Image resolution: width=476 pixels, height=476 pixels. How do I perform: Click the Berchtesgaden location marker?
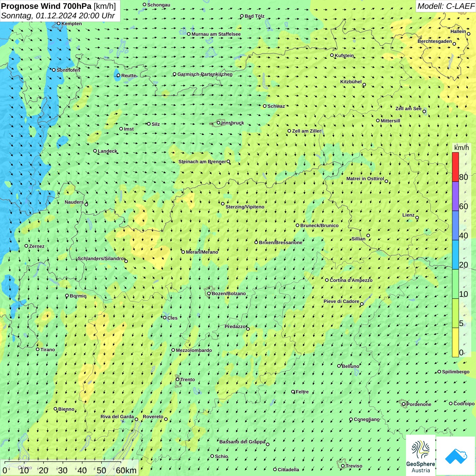(x=454, y=44)
